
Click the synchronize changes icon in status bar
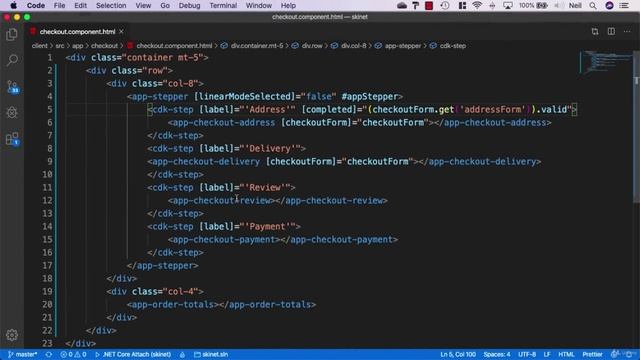point(49,354)
